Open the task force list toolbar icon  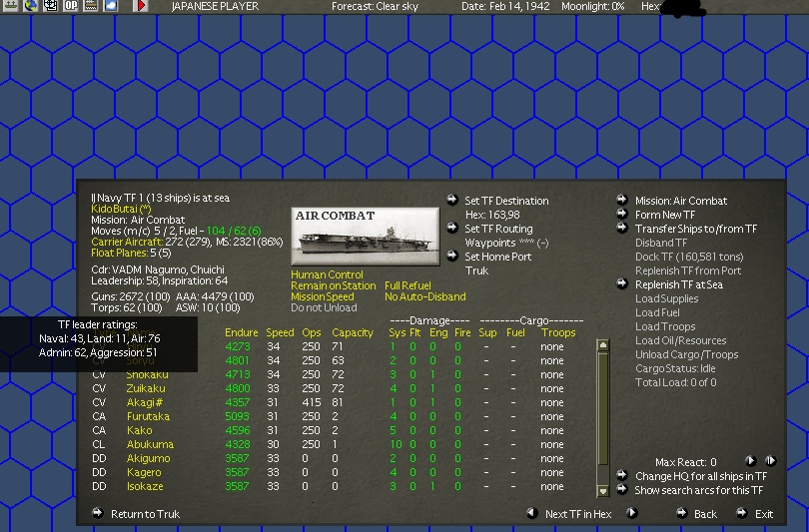point(10,6)
